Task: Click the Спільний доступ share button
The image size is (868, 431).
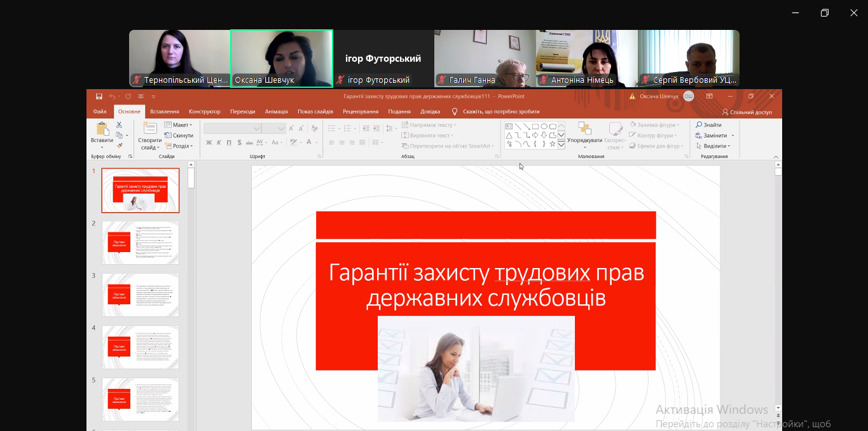Action: 747,112
